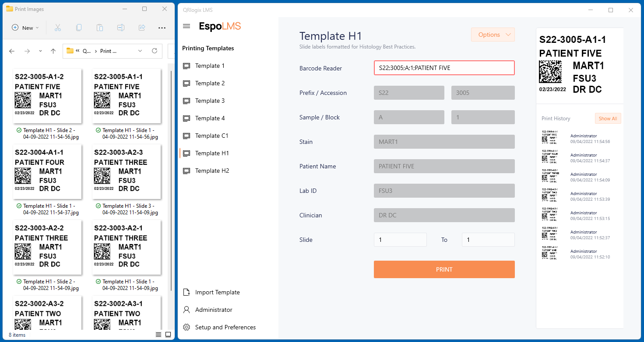
Task: Open the Administrator account entry
Action: click(214, 310)
